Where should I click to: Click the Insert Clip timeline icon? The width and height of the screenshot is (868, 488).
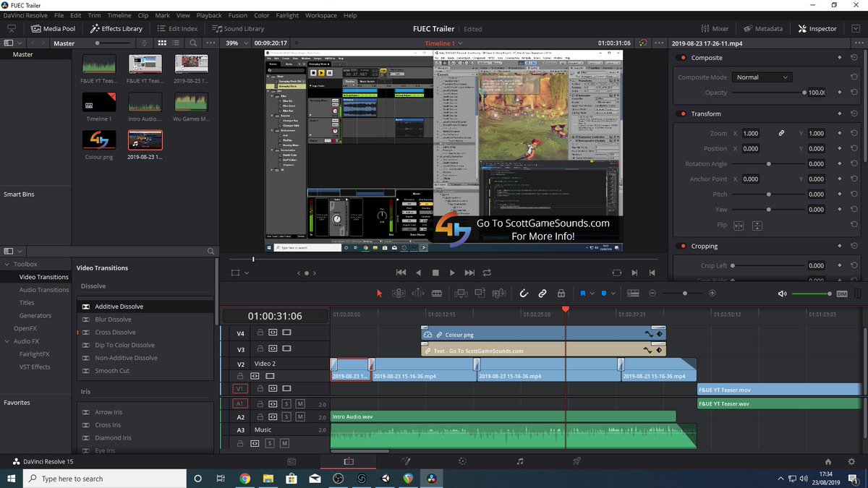point(460,293)
